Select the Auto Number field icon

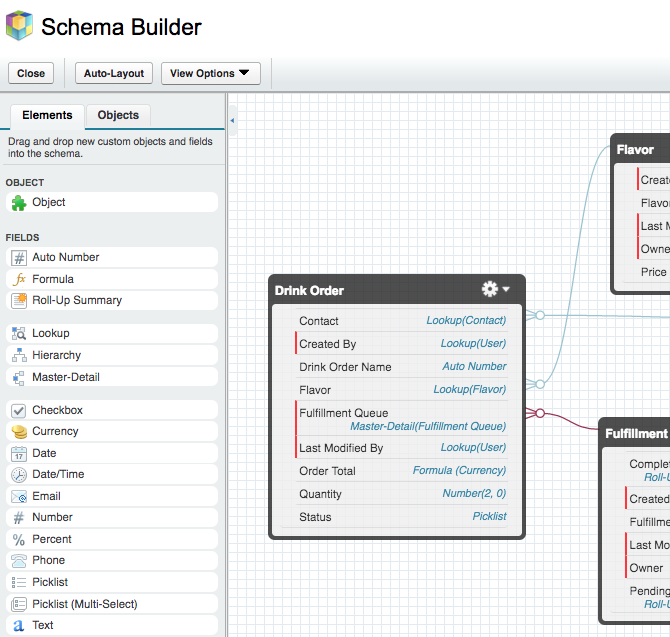pos(18,257)
